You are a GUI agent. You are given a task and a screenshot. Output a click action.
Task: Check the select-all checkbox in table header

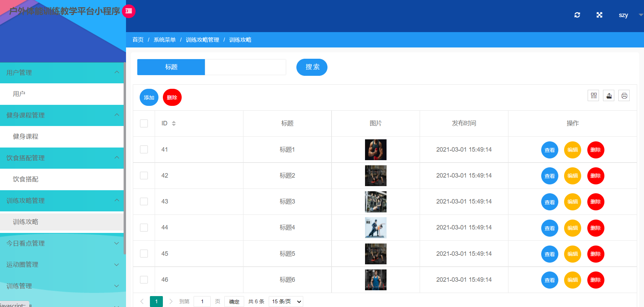(x=144, y=123)
